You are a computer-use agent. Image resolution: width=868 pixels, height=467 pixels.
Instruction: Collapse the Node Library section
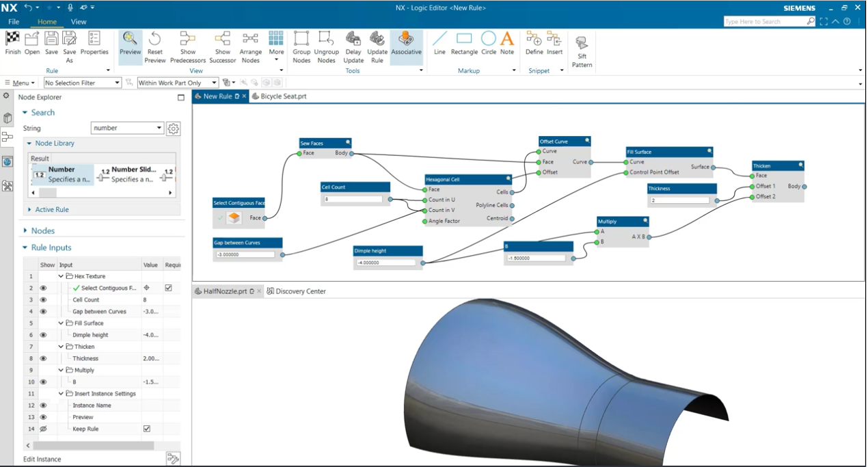[29, 144]
